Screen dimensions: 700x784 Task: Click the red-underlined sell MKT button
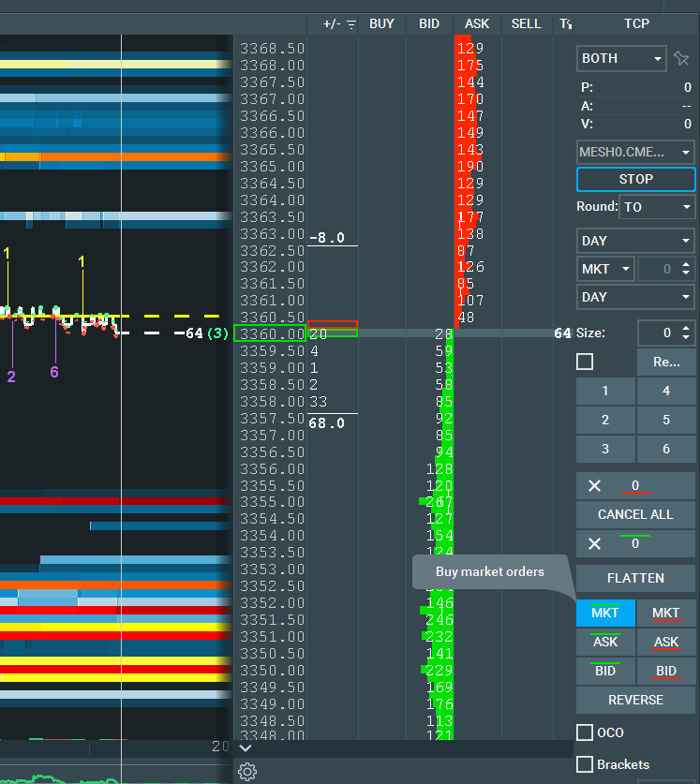(x=666, y=614)
